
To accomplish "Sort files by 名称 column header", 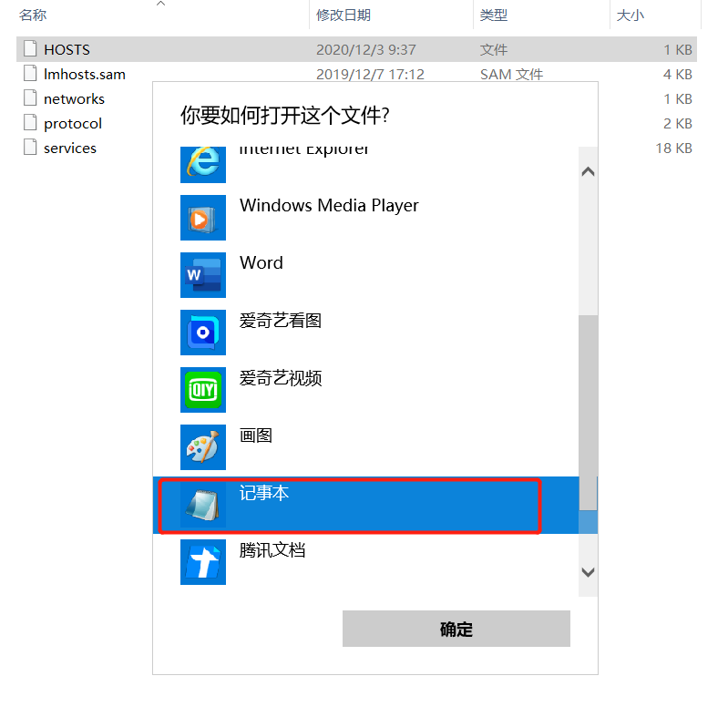I will [33, 15].
